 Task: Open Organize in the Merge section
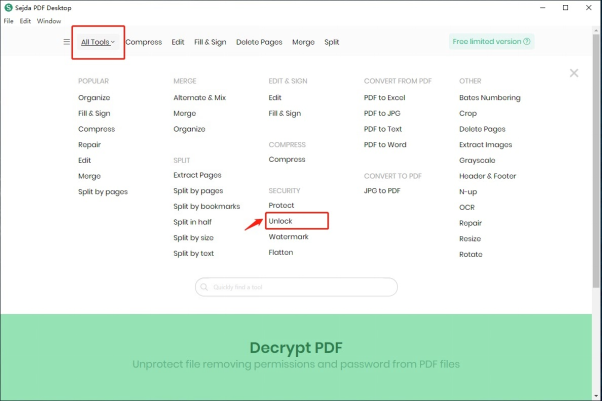189,129
